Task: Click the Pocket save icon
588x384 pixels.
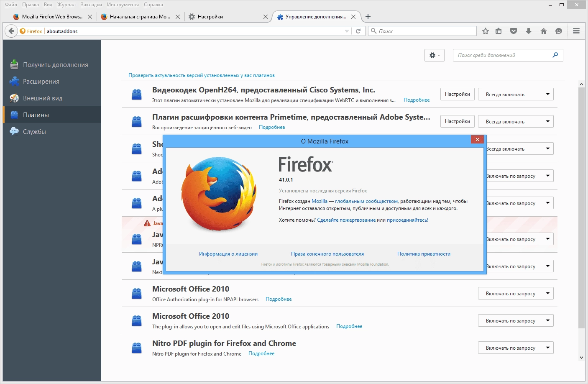Action: coord(514,31)
